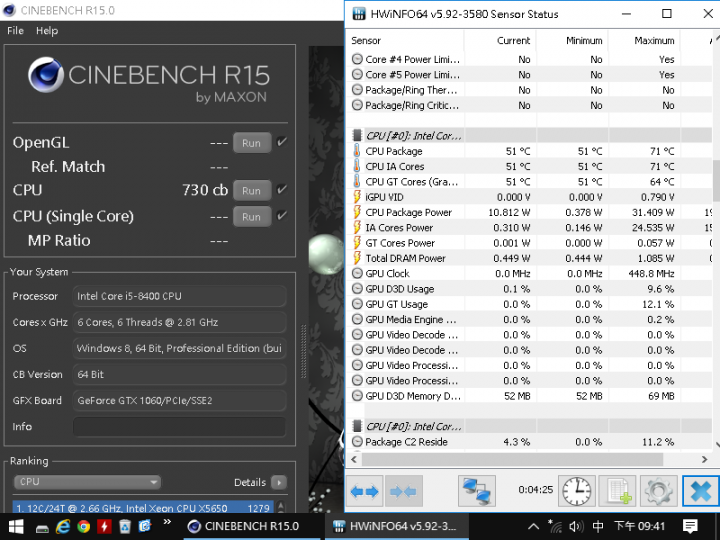Viewport: 720px width, 540px height.
Task: Open the Action Center notifications icon
Action: (x=690, y=526)
